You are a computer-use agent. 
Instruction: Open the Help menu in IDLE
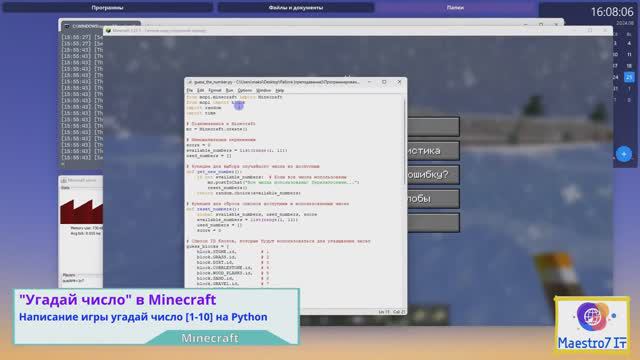click(280, 90)
